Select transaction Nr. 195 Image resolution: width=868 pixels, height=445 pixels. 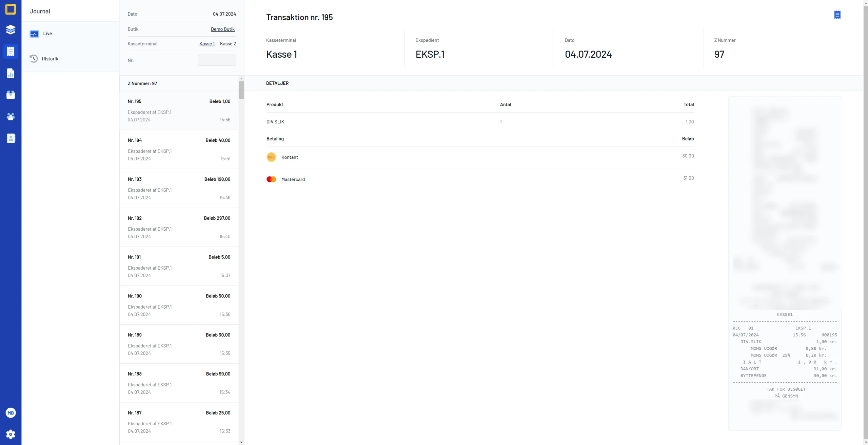tap(179, 110)
